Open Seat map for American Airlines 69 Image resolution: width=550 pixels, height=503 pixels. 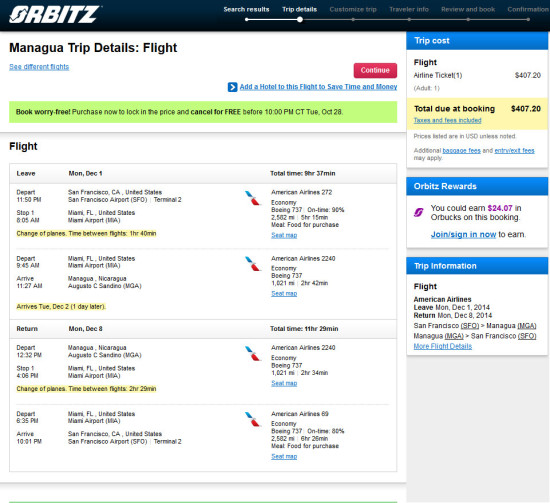(284, 456)
